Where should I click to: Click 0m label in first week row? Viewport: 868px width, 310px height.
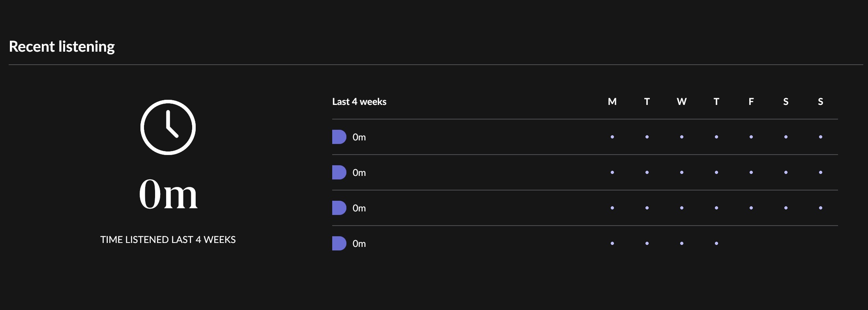359,137
